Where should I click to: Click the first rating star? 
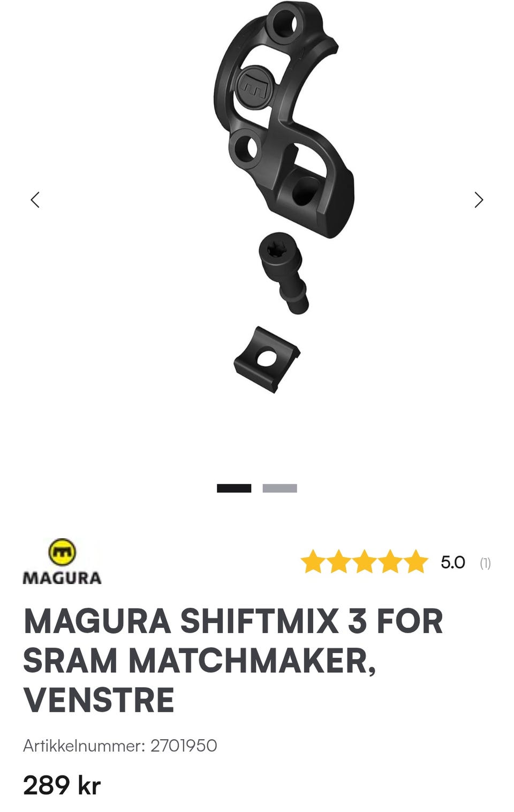click(313, 562)
